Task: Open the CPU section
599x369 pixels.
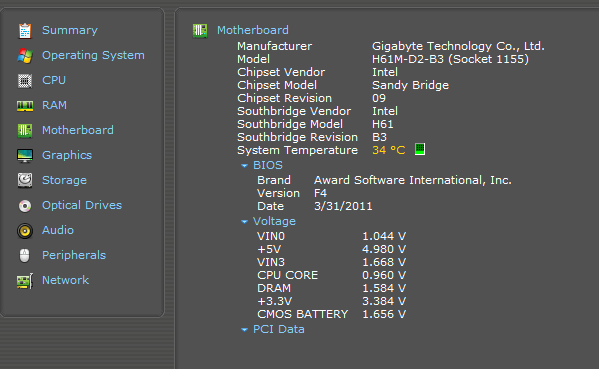Action: pos(54,80)
